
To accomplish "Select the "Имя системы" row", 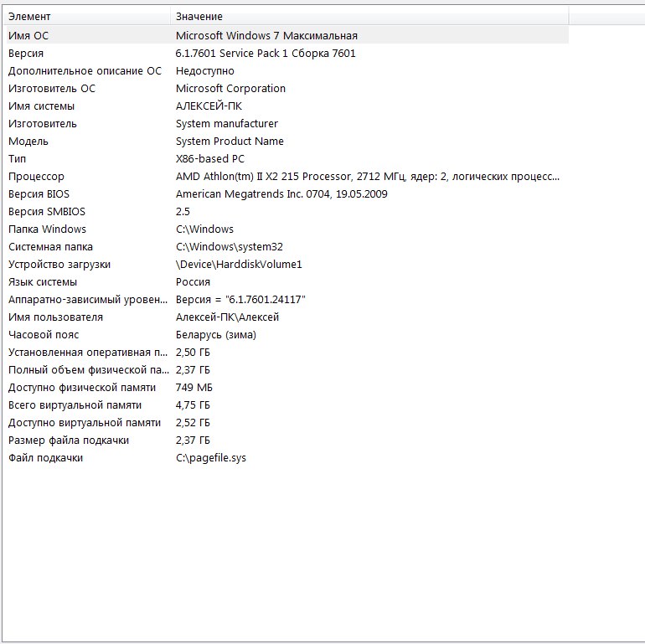I will point(41,106).
